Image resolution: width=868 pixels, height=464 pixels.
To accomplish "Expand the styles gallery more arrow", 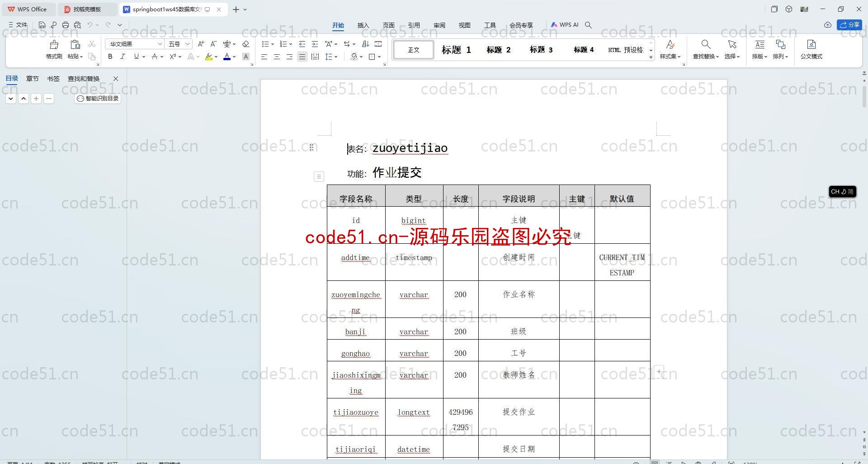I will pyautogui.click(x=651, y=57).
